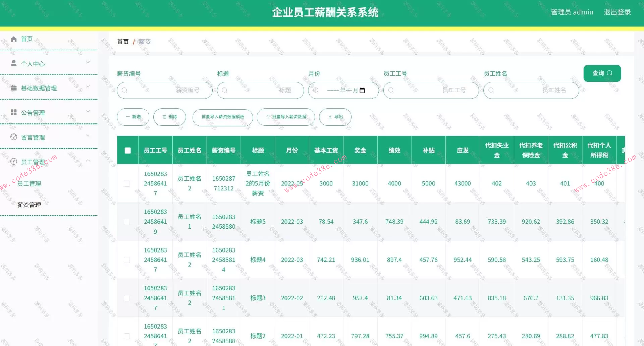Click the 查询 search button
The width and height of the screenshot is (644, 346).
tap(602, 73)
